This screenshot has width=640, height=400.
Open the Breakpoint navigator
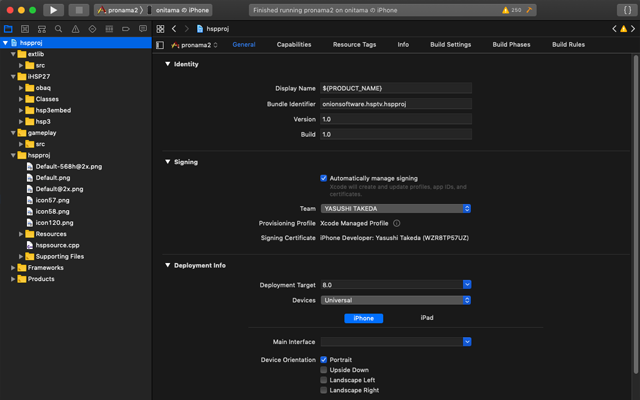click(126, 29)
